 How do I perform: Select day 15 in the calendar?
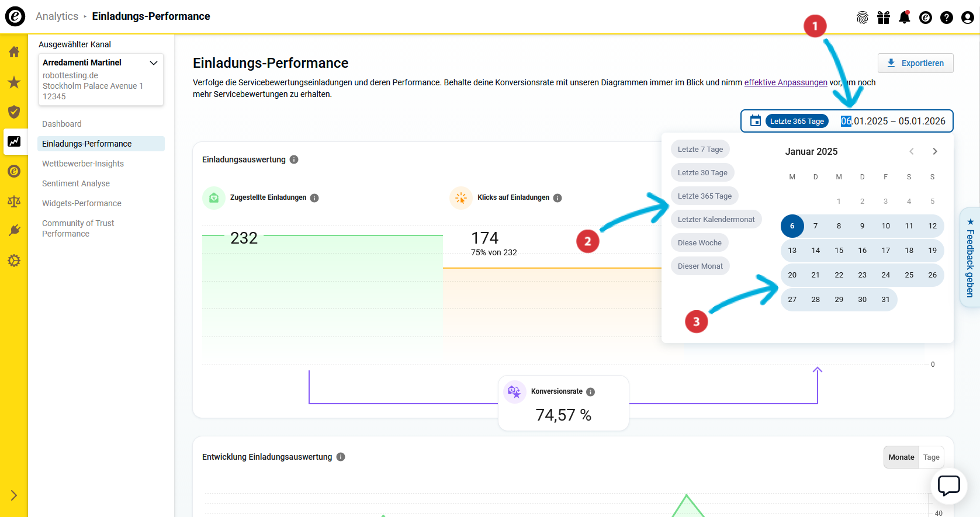[x=839, y=251]
